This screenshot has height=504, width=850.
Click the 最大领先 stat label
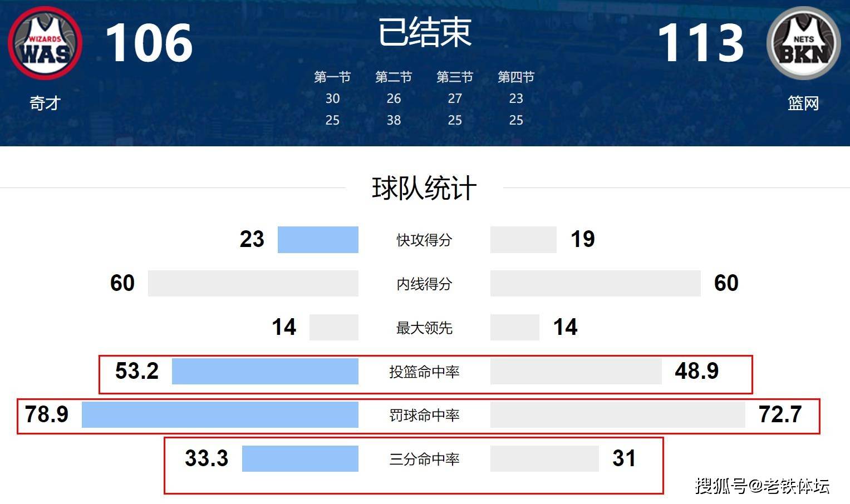coord(424,328)
